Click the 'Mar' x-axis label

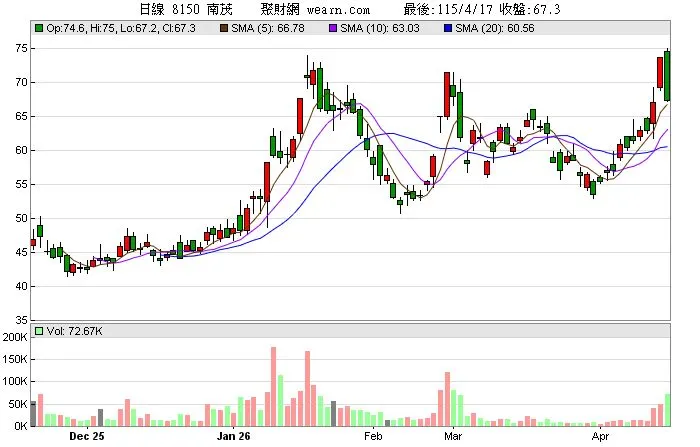coord(453,436)
